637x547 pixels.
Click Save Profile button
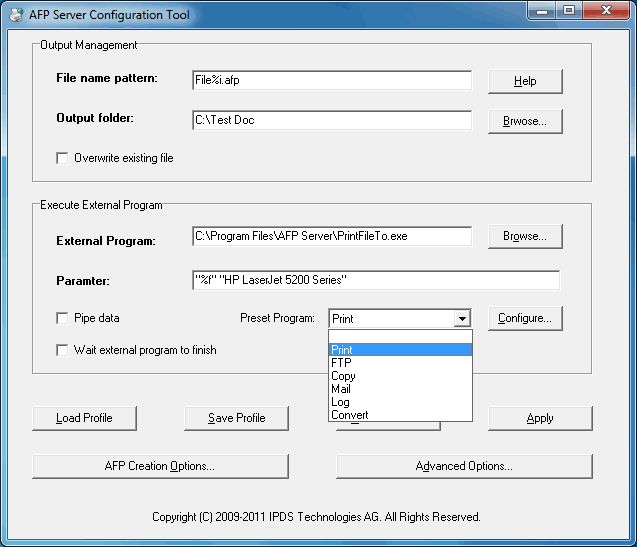click(236, 418)
